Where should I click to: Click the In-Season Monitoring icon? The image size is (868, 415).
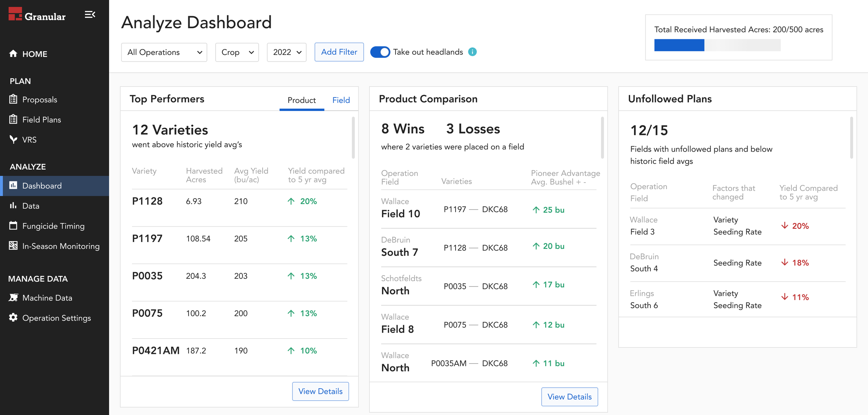[x=13, y=246]
